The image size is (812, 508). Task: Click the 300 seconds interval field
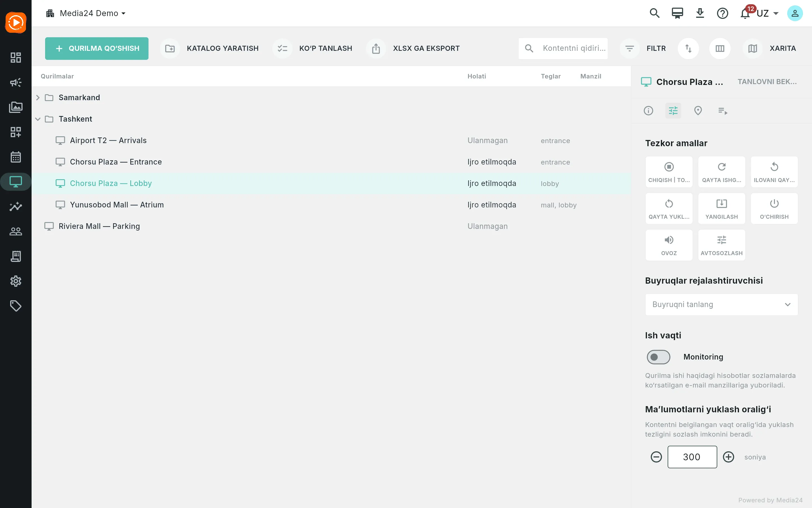pyautogui.click(x=692, y=457)
